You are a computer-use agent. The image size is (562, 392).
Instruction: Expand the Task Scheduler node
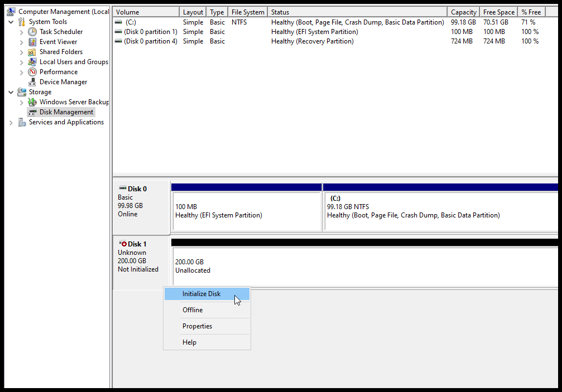pyautogui.click(x=22, y=32)
